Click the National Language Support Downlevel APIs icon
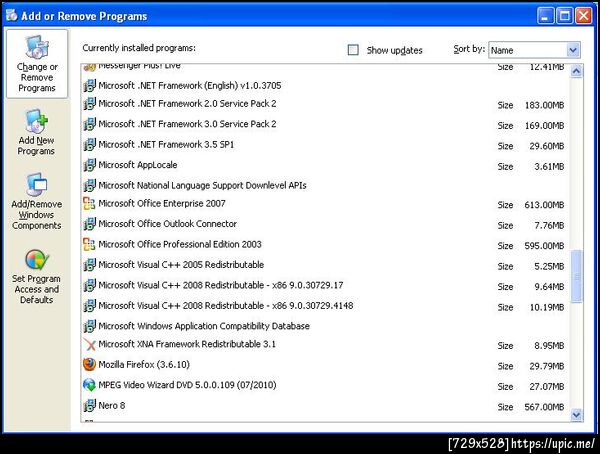This screenshot has height=454, width=600. pos(90,186)
